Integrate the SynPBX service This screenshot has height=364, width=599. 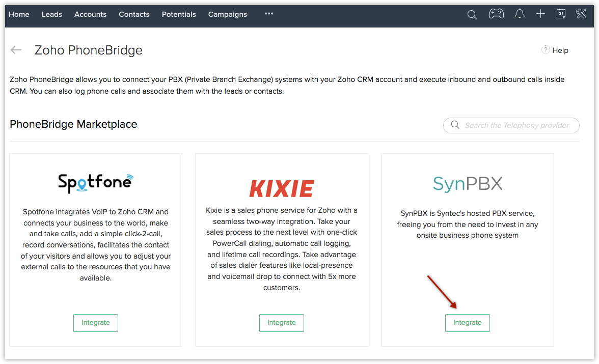[x=468, y=323]
